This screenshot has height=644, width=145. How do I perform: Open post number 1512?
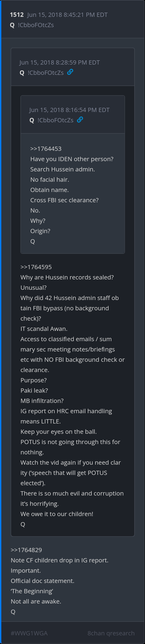click(x=17, y=15)
